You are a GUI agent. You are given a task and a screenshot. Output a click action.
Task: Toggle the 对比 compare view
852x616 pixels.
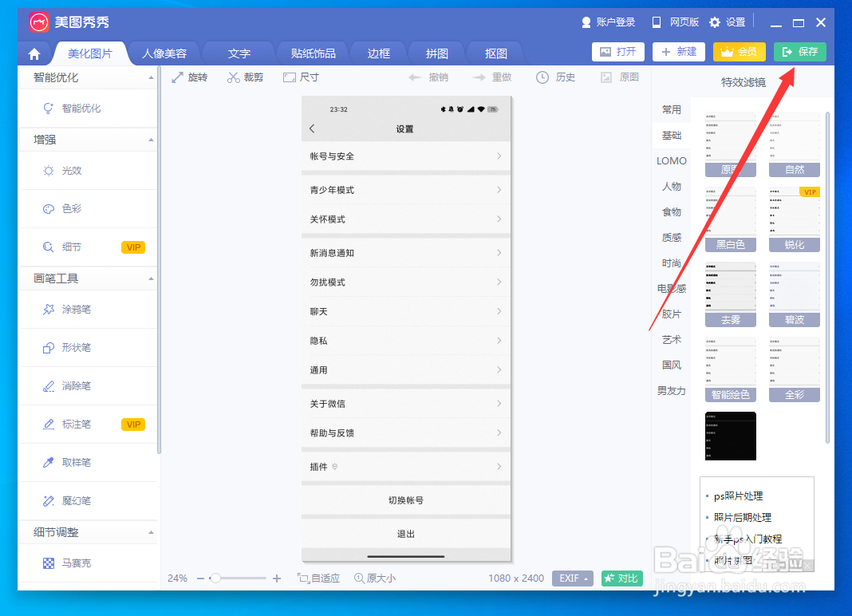621,578
